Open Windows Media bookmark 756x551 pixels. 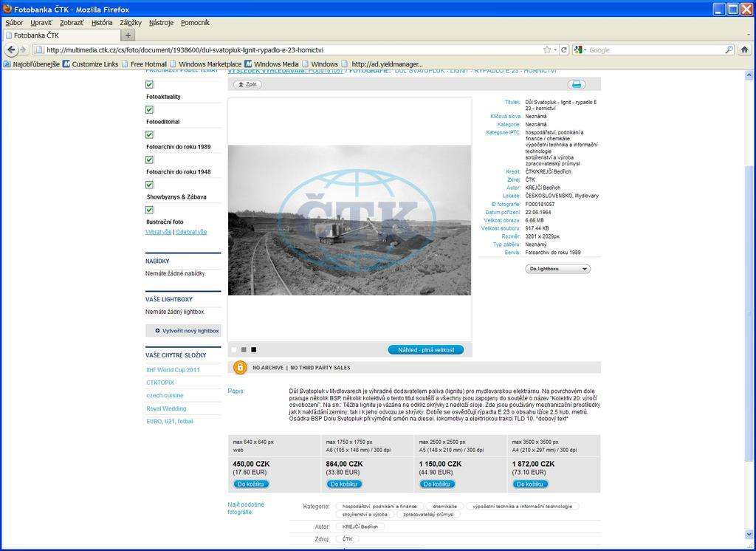[272, 64]
